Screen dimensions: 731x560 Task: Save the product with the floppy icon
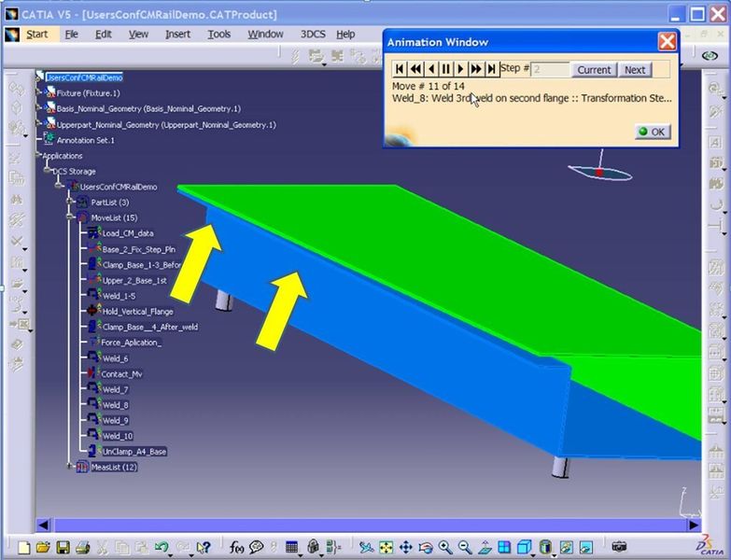point(63,547)
